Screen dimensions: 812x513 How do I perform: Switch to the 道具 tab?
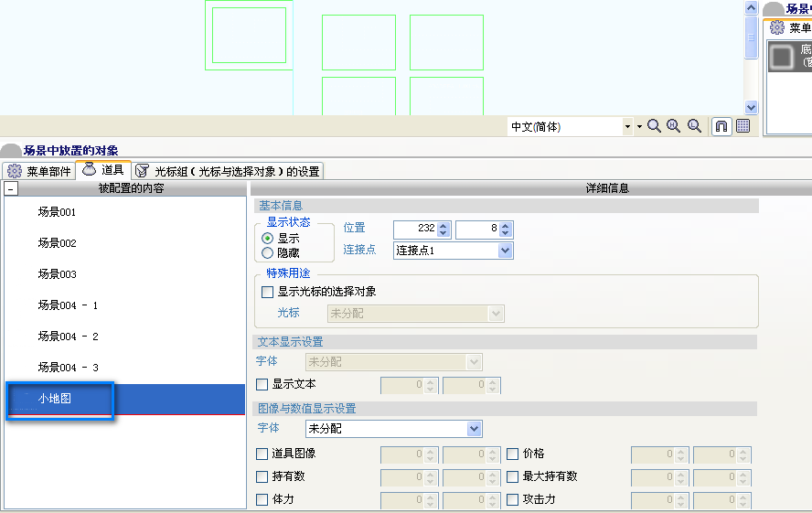[x=103, y=170]
